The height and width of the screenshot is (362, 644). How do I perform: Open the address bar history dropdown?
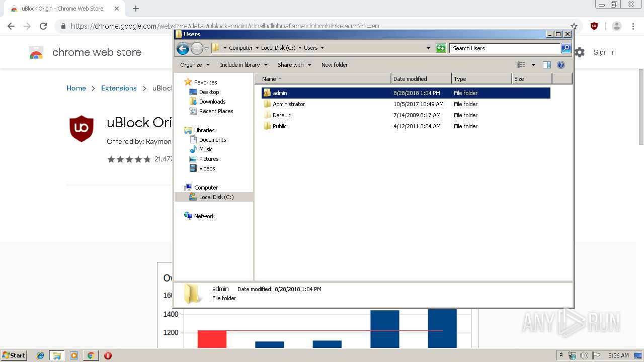[428, 48]
